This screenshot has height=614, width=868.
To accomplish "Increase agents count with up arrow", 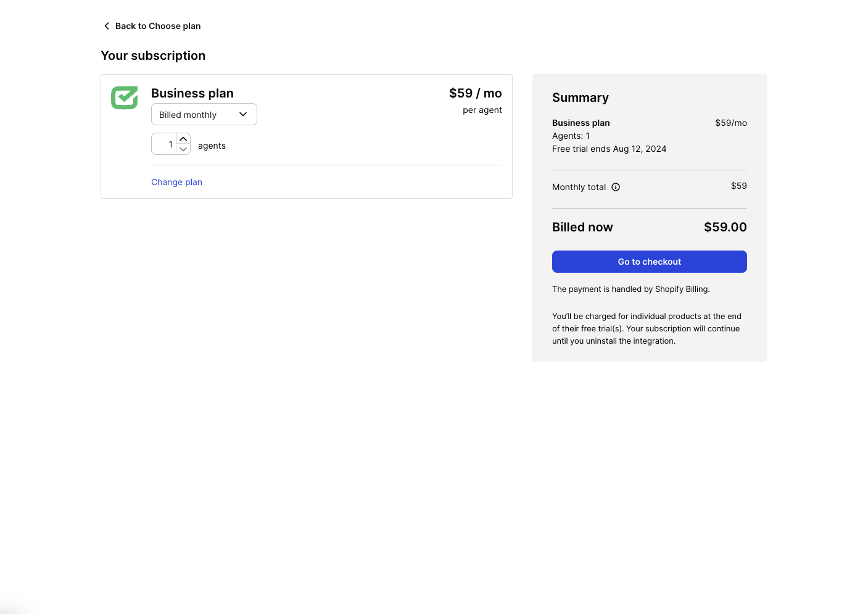I will pos(183,139).
